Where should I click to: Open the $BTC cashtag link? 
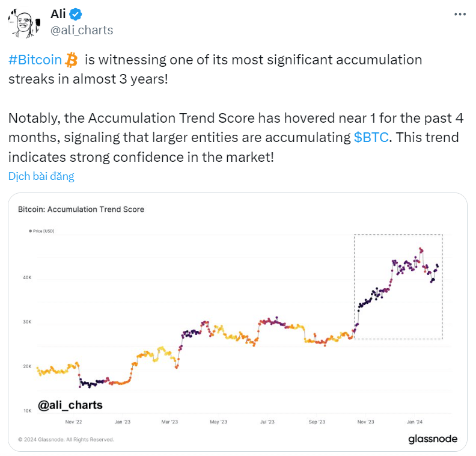[x=371, y=137]
